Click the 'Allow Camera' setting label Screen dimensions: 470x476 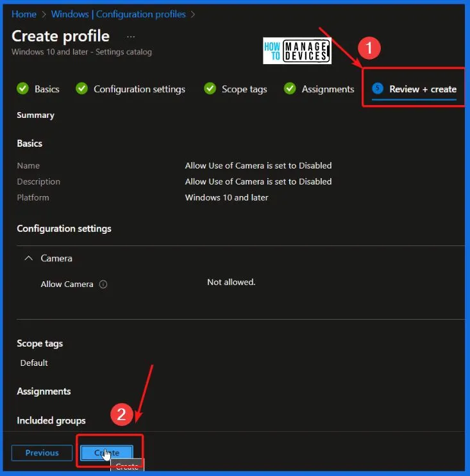coord(67,284)
